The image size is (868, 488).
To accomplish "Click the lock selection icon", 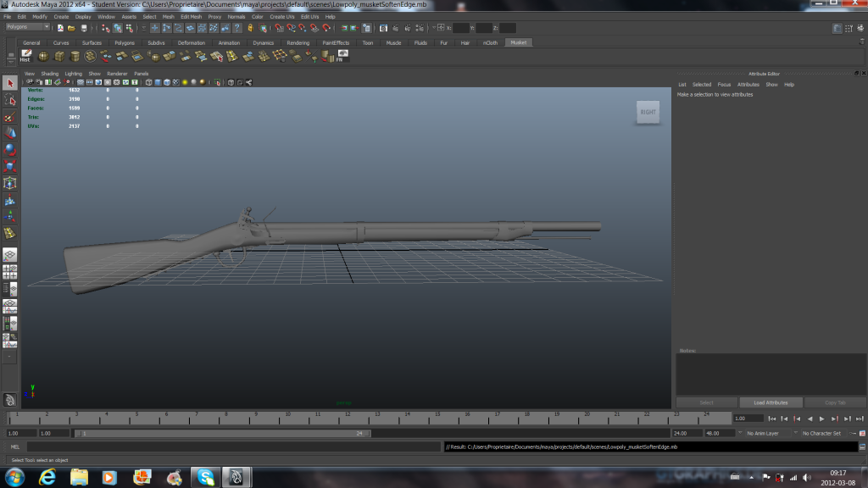I will 250,28.
